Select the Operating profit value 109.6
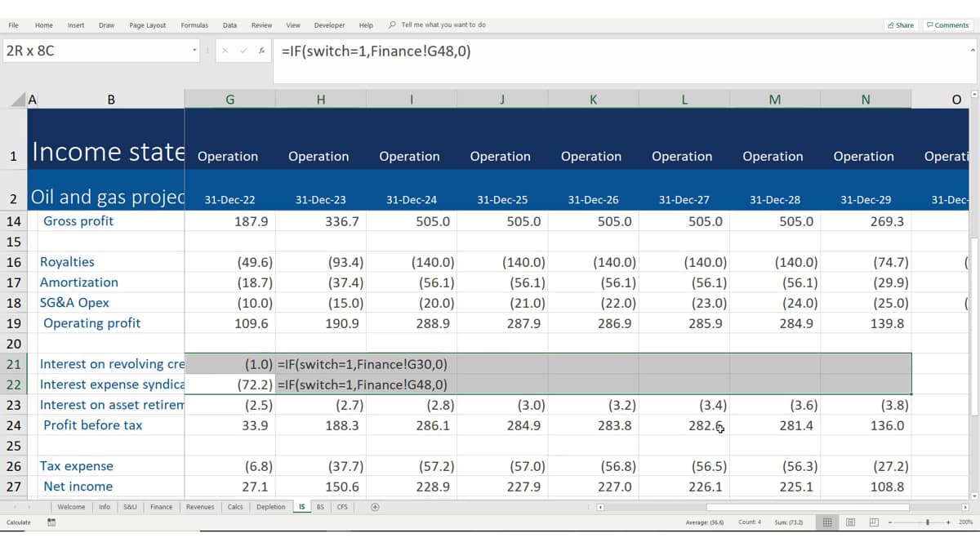980x551 pixels. [x=229, y=323]
